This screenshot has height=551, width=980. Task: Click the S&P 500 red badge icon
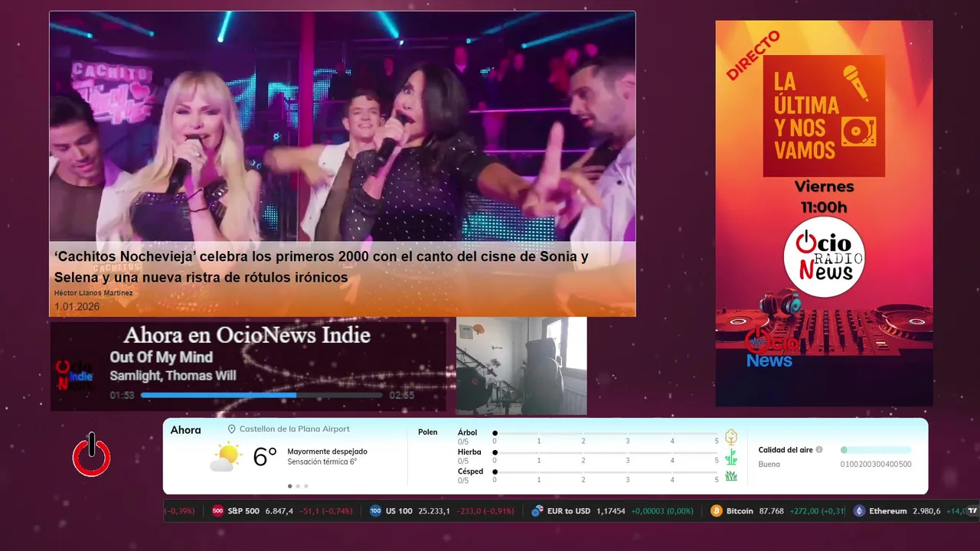point(217,510)
